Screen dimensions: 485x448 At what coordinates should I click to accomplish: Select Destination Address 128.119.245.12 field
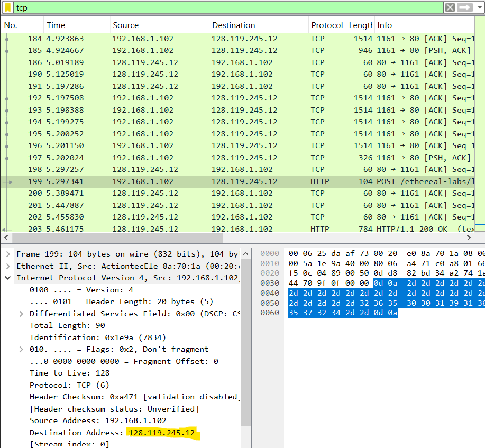(112, 433)
